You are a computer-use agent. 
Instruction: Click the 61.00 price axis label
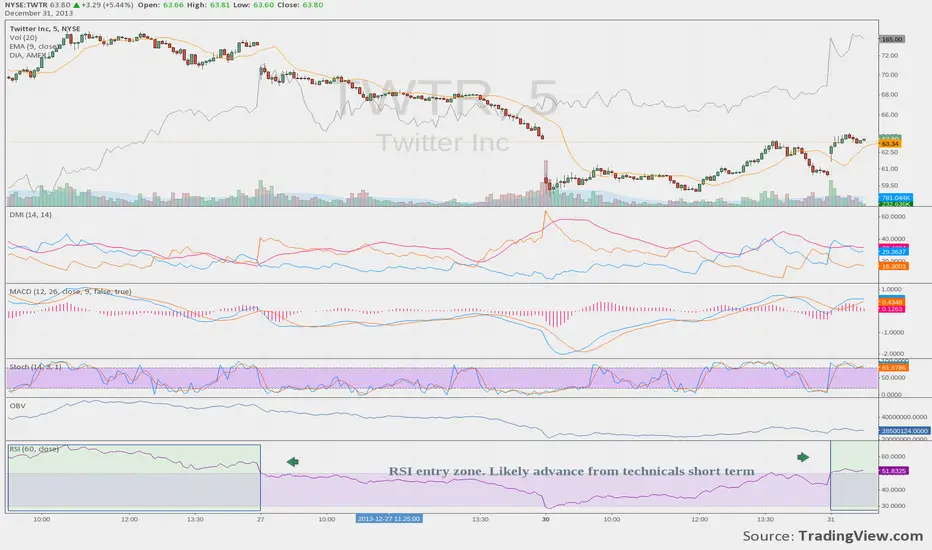(x=890, y=169)
